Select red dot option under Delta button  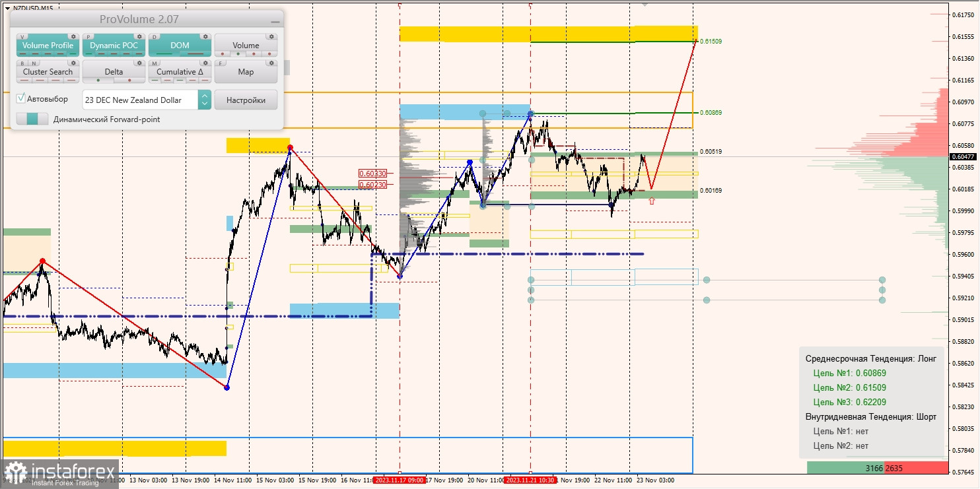129,81
